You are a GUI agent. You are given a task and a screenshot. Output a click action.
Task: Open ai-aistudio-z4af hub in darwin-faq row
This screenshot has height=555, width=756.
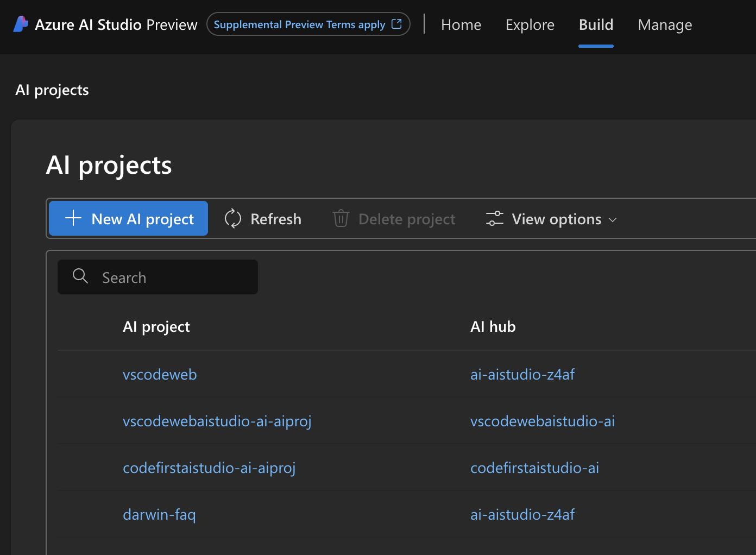522,514
